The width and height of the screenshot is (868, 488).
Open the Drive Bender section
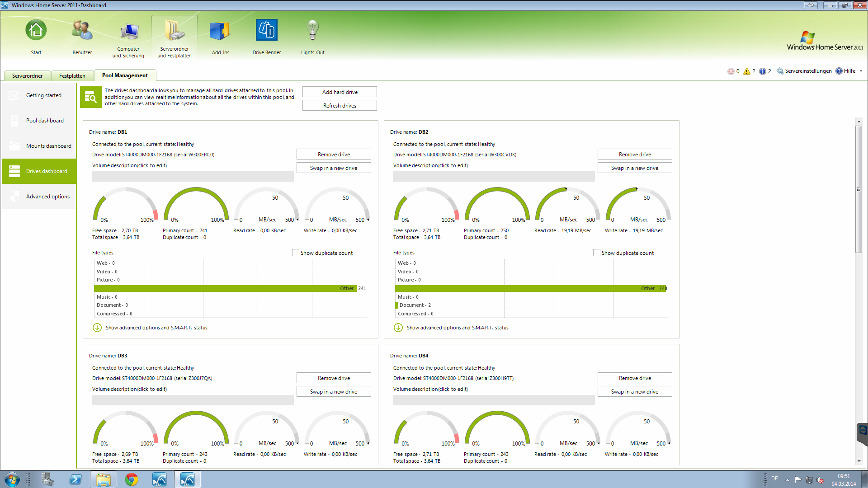267,37
